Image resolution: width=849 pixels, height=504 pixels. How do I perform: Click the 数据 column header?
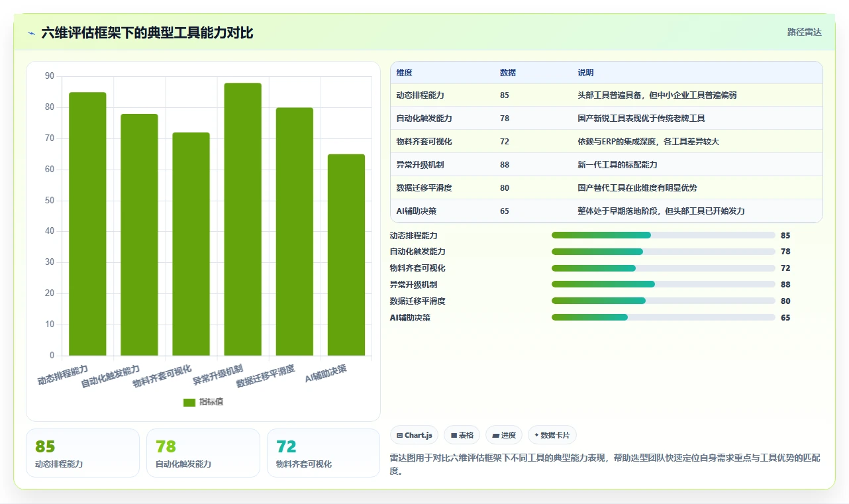[x=508, y=73]
